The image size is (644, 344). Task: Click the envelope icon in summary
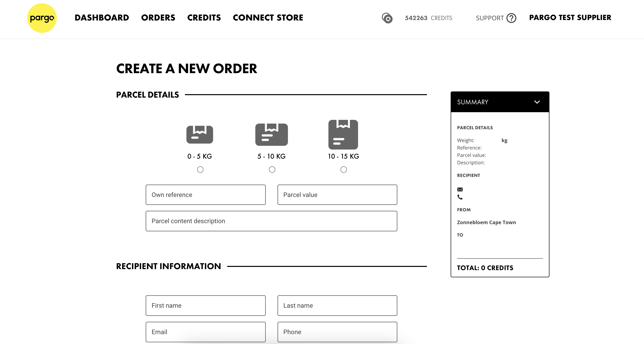click(460, 189)
